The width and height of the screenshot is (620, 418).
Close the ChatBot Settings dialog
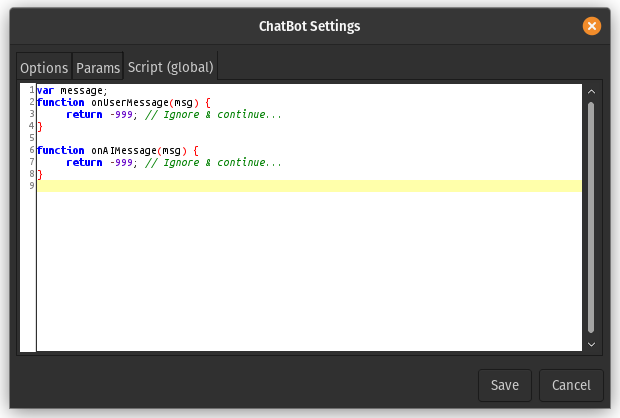click(x=592, y=26)
